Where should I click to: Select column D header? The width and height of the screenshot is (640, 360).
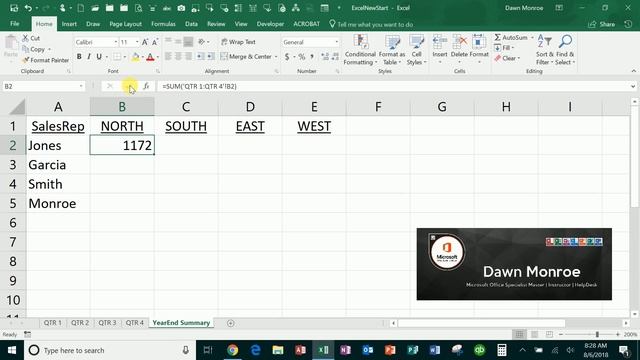[250, 107]
